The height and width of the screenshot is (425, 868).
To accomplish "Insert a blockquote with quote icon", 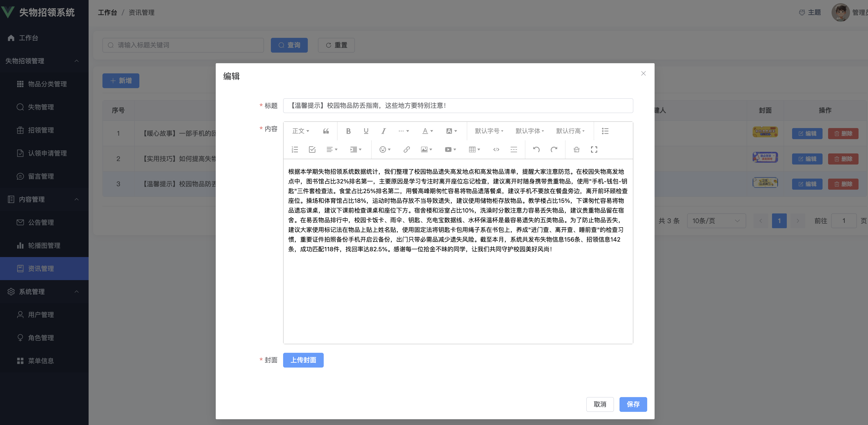I will [326, 131].
